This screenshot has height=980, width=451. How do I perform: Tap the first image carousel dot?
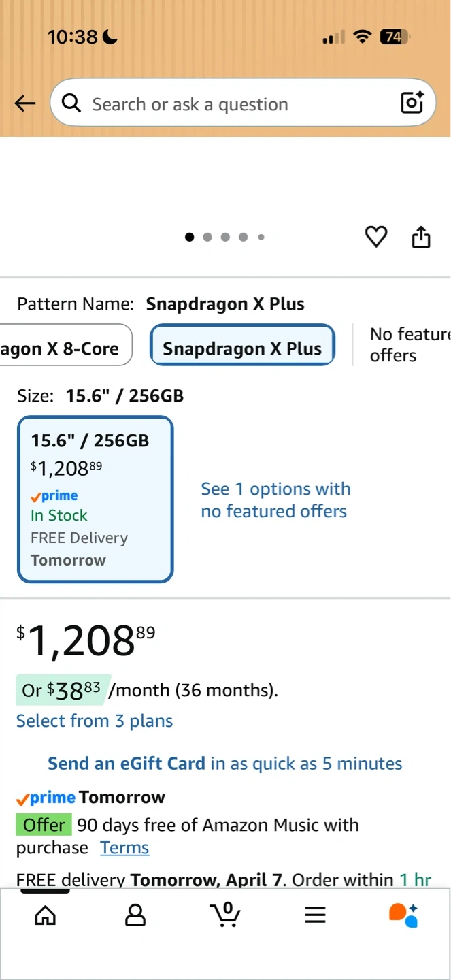click(x=190, y=237)
